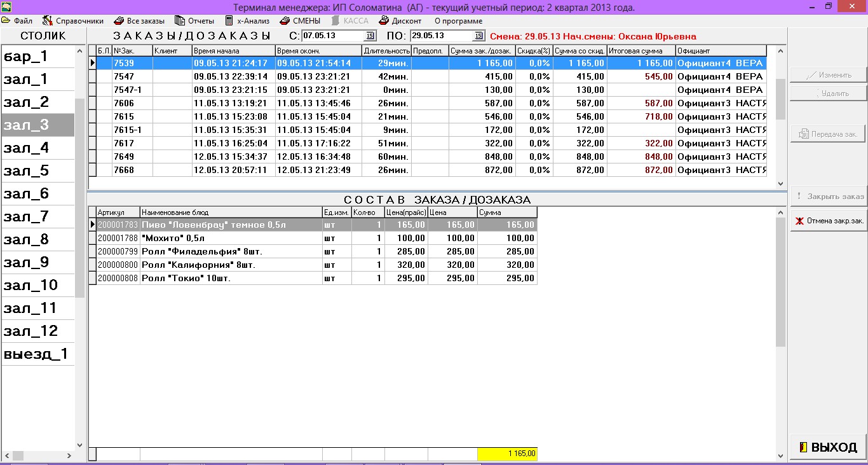Click the Артикул column header
The width and height of the screenshot is (868, 465).
click(x=118, y=212)
